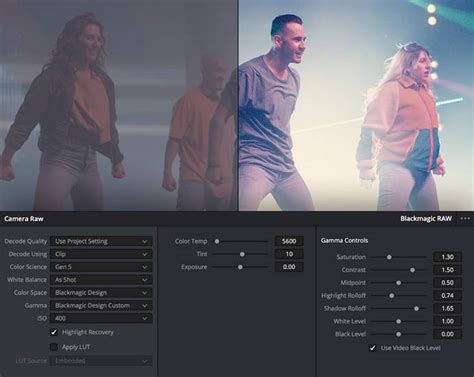
Task: Open the Color Space dropdown
Action: [101, 293]
